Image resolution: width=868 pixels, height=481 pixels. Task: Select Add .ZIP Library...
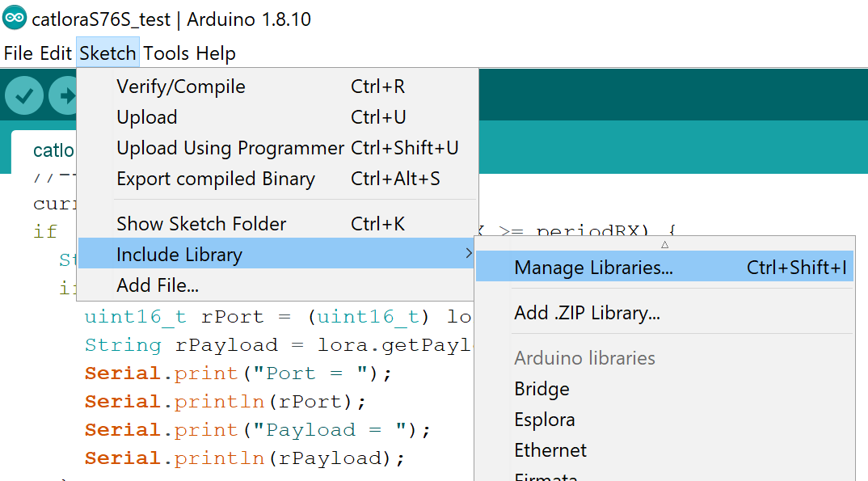point(664,313)
